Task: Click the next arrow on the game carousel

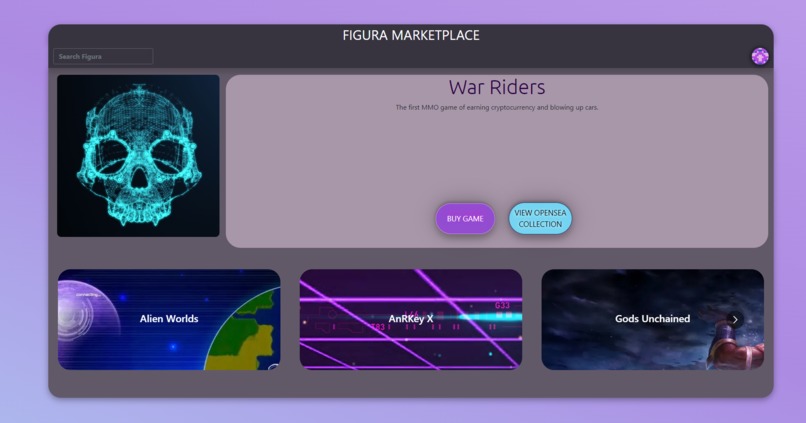Action: (x=735, y=320)
